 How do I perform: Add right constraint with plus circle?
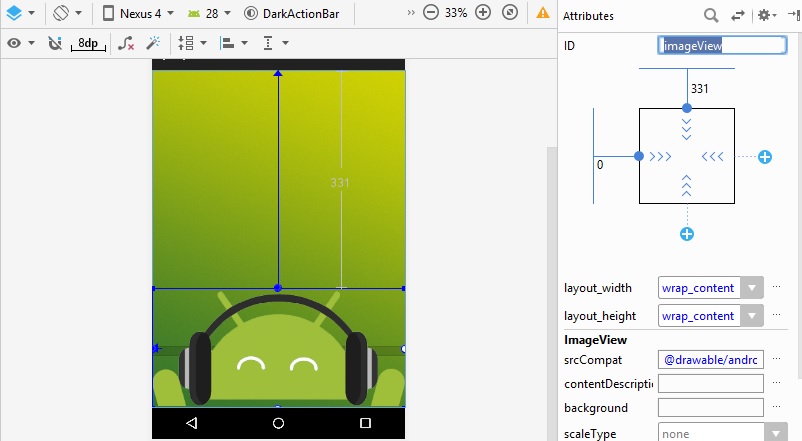click(x=764, y=157)
